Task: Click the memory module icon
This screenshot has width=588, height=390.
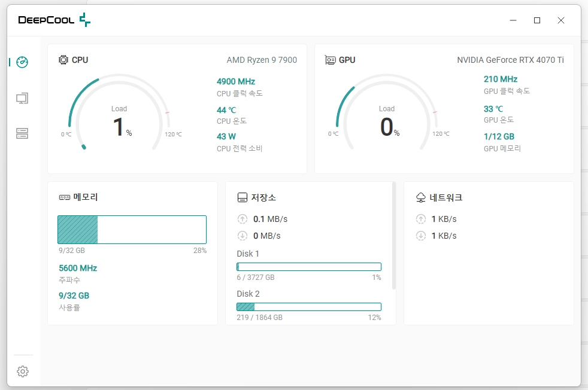Action: click(x=65, y=197)
